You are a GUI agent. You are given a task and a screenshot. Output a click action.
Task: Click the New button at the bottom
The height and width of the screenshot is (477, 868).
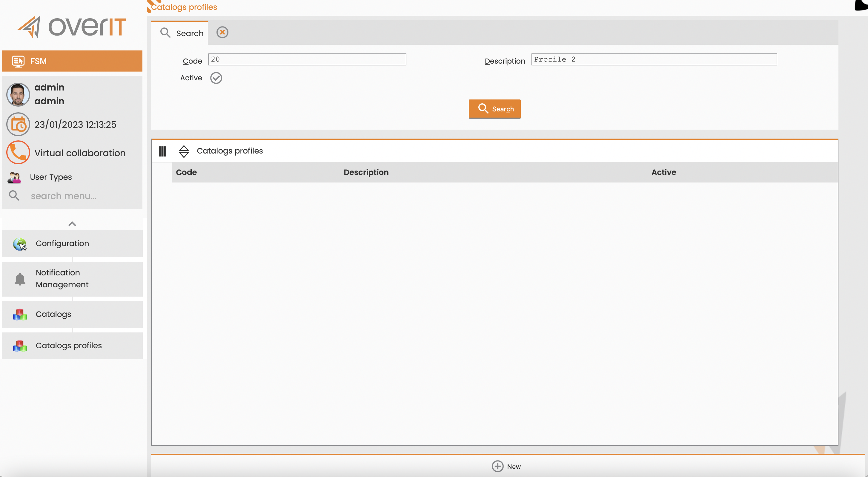506,466
